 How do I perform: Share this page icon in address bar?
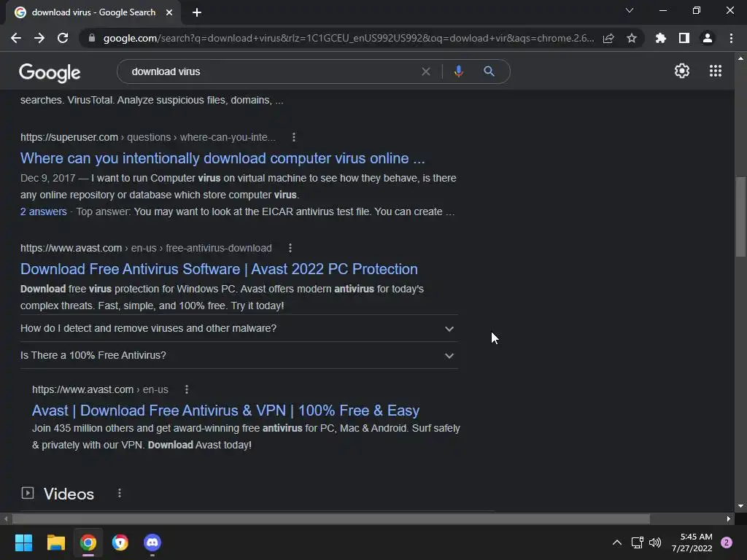click(x=608, y=38)
